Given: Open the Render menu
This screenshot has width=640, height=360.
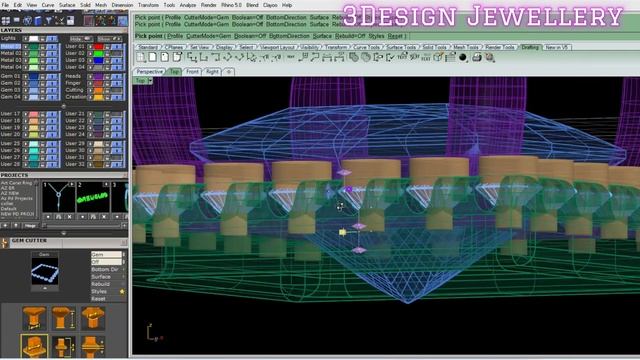Looking at the screenshot, I should 209,5.
